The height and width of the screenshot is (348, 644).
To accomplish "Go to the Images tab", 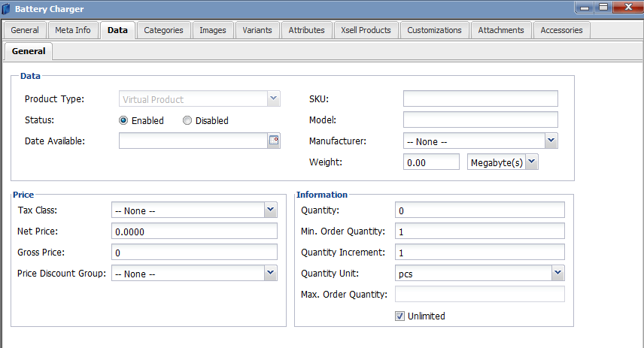I will [x=213, y=30].
